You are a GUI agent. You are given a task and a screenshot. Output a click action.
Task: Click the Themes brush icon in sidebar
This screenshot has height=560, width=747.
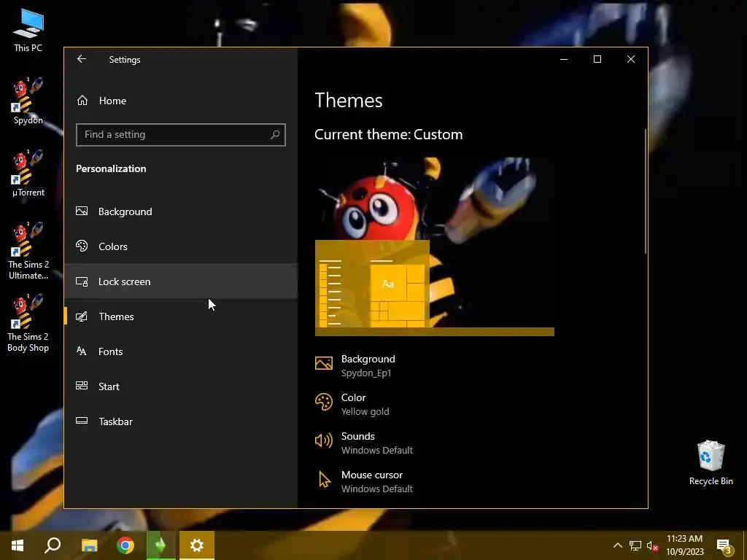(82, 316)
